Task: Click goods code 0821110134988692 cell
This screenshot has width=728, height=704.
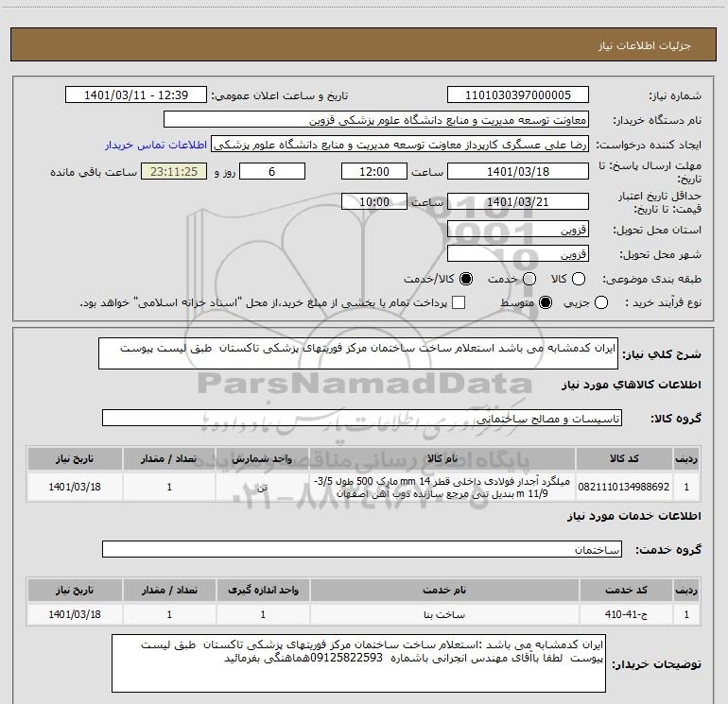Action: point(624,487)
